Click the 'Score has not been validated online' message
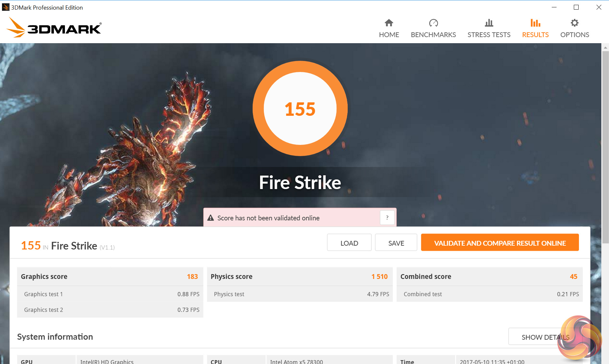This screenshot has height=364, width=609. coord(268,218)
